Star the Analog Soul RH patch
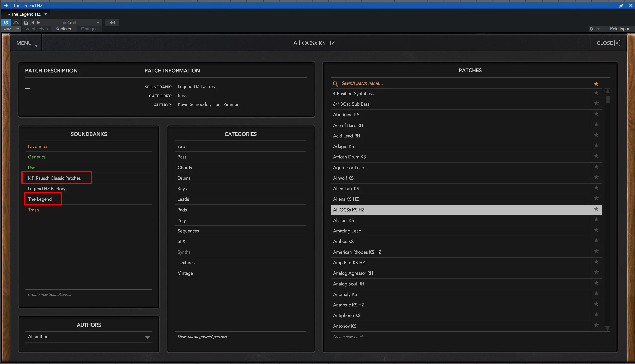The height and width of the screenshot is (364, 635). (596, 283)
